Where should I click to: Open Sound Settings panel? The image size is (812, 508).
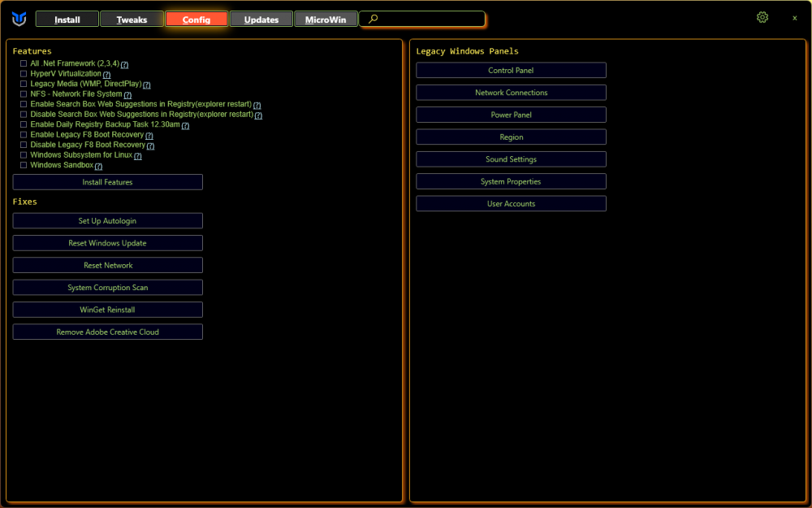pos(511,159)
